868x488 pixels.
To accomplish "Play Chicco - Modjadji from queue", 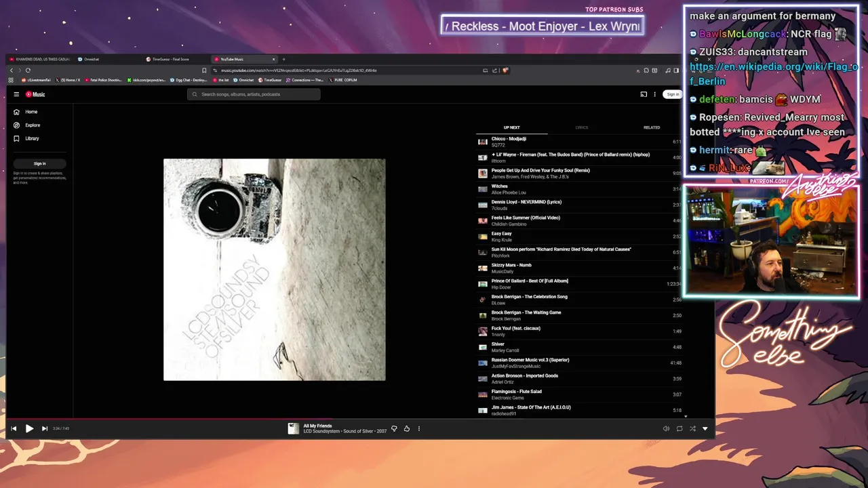I will coord(580,142).
